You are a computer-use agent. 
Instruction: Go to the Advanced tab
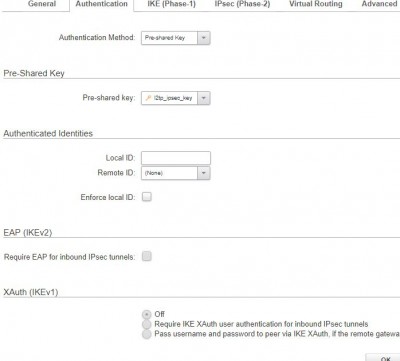pos(379,4)
